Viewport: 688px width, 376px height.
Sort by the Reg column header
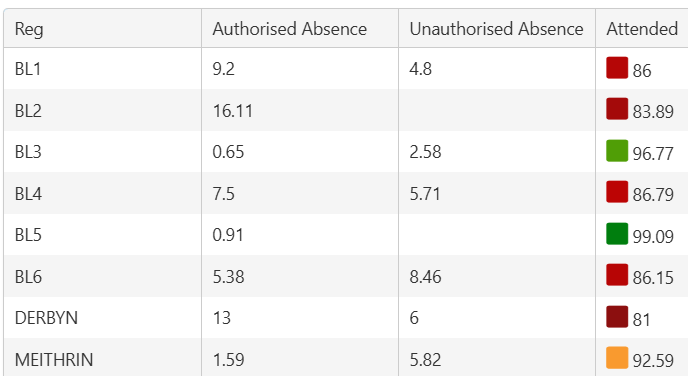tap(29, 29)
